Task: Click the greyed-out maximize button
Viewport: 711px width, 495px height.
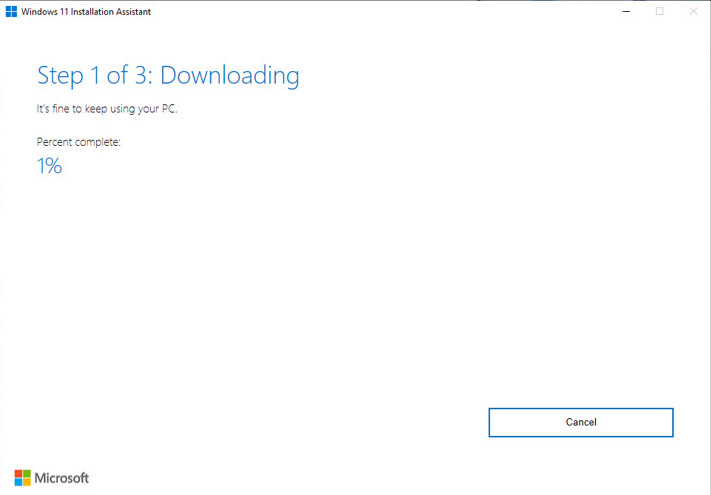Action: (x=660, y=11)
